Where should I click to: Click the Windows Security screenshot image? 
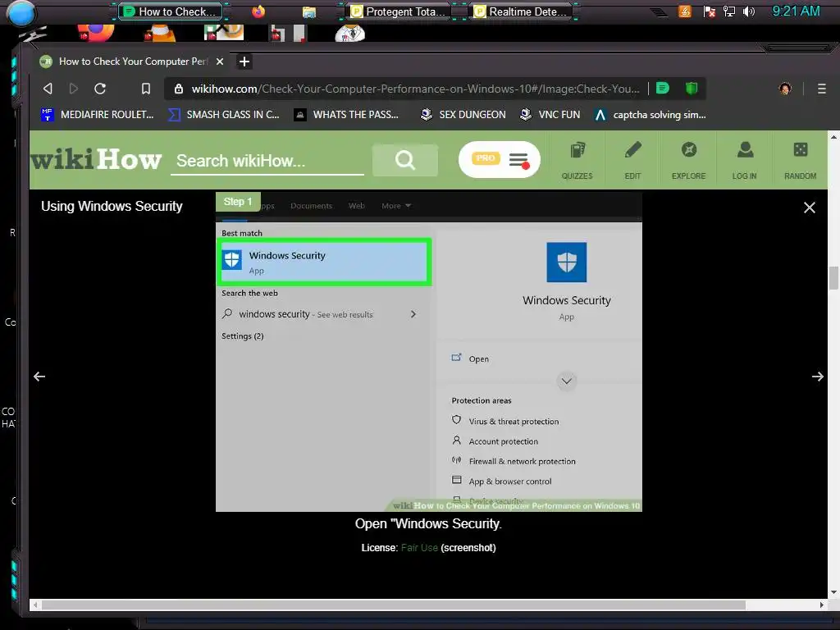point(428,352)
